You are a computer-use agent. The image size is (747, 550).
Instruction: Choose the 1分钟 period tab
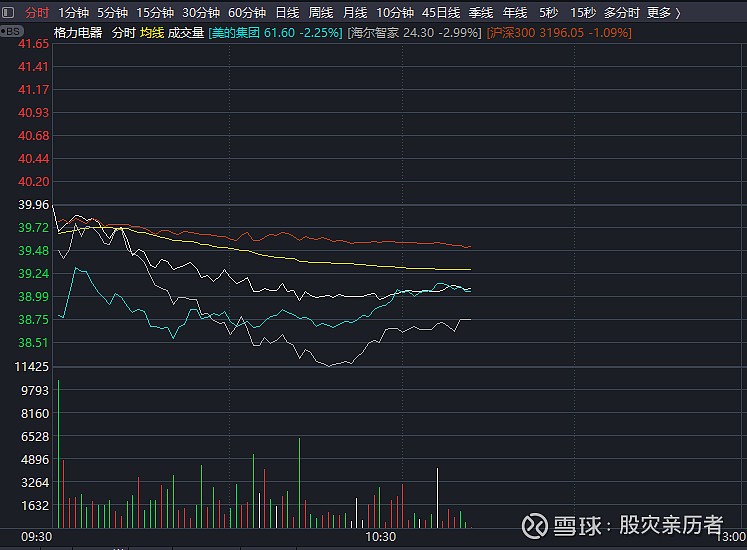click(x=73, y=13)
